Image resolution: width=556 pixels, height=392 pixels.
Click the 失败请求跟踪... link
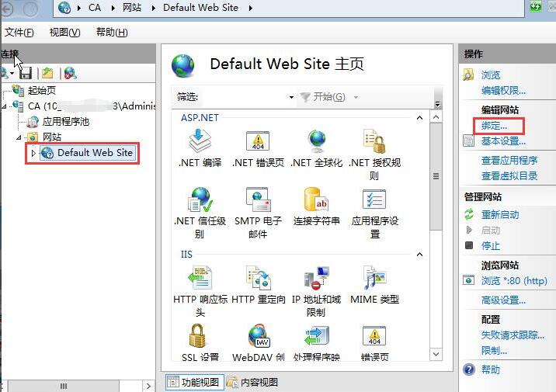(x=513, y=335)
